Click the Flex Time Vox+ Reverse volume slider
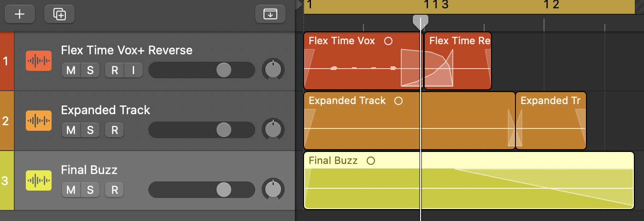Screen dimensions: 644x221 [202, 70]
